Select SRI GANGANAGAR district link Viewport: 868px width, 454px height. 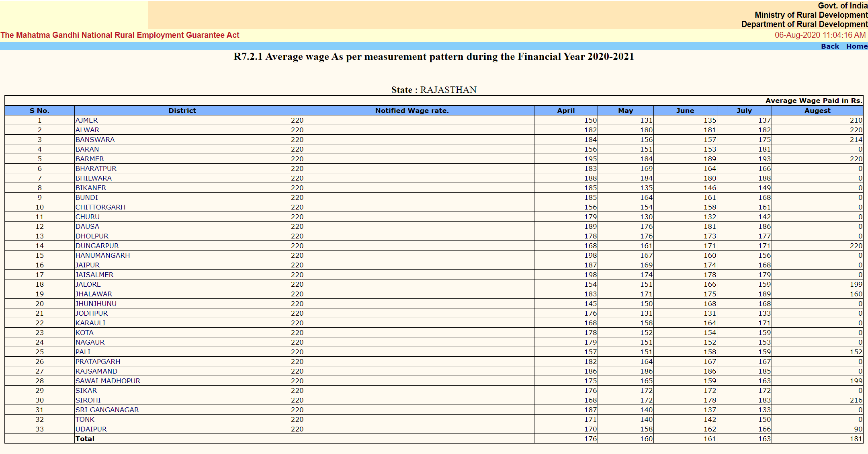click(107, 410)
